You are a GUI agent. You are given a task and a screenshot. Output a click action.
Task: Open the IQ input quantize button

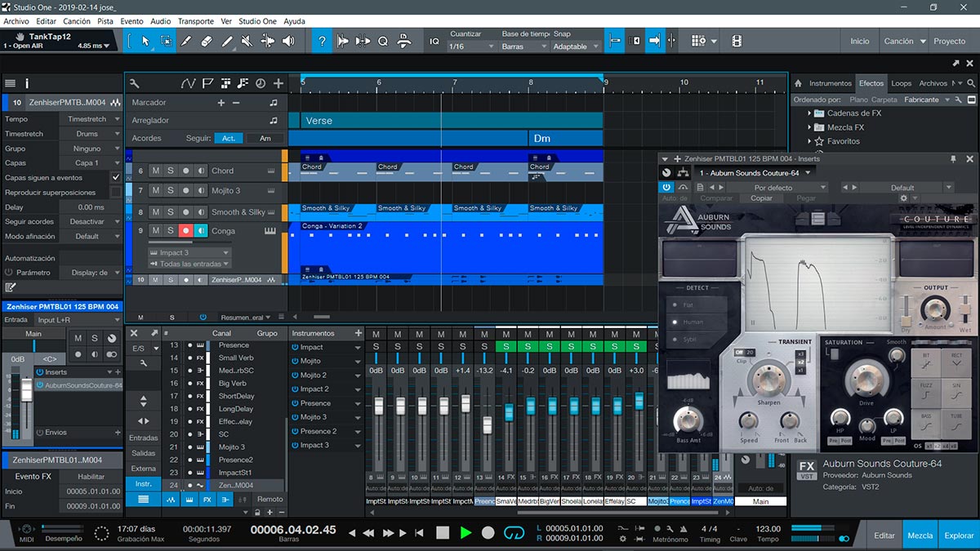434,41
